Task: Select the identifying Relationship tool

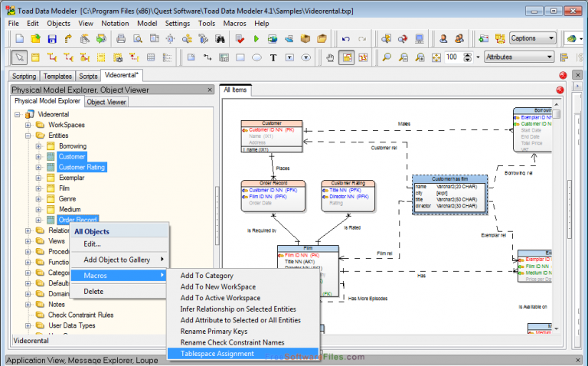Action: [52, 57]
